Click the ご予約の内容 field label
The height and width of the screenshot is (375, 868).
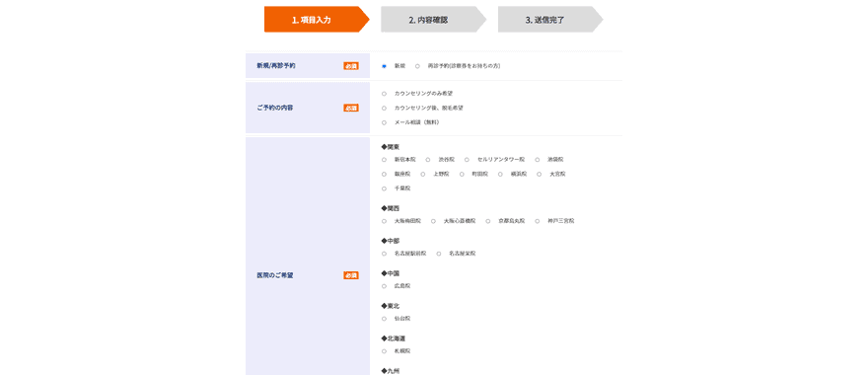tap(274, 108)
